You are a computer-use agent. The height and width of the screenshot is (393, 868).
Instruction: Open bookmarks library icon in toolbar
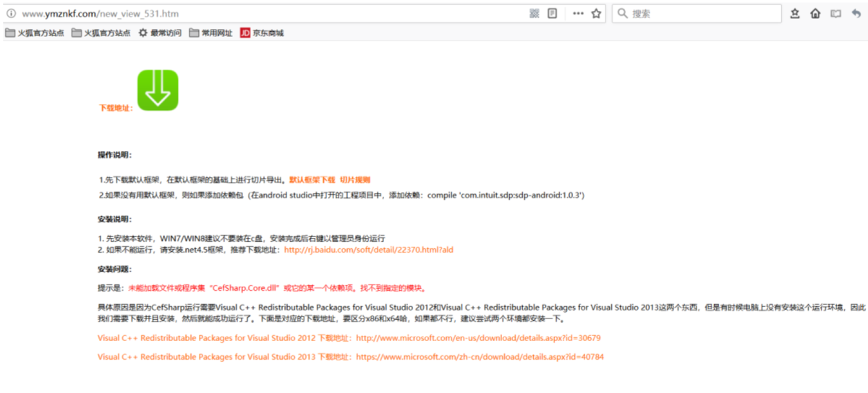tap(795, 14)
